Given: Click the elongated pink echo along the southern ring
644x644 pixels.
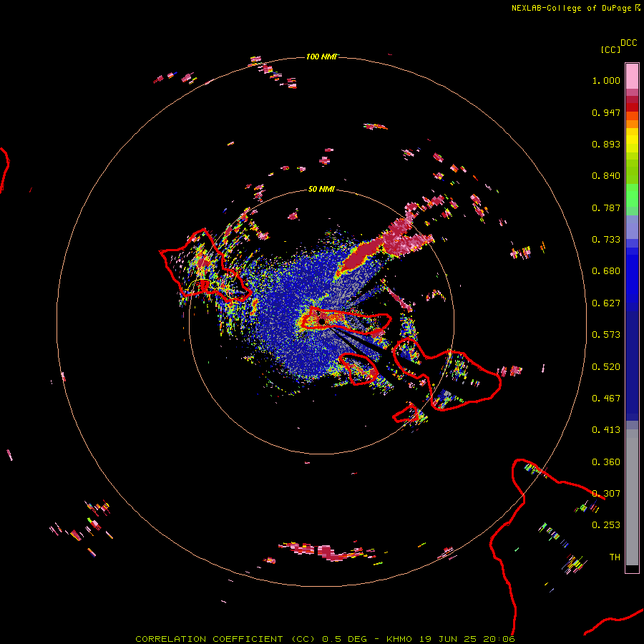Looking at the screenshot, I should tap(326, 551).
